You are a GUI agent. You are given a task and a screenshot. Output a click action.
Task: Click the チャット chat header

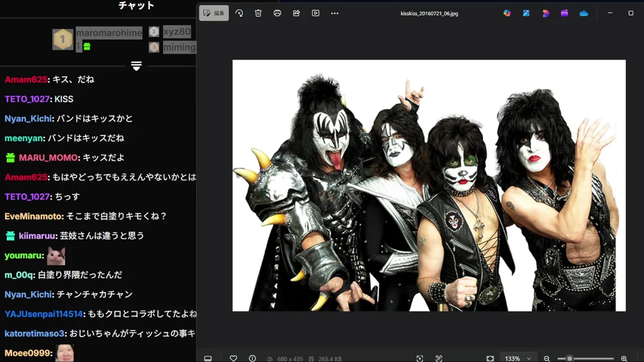(136, 6)
